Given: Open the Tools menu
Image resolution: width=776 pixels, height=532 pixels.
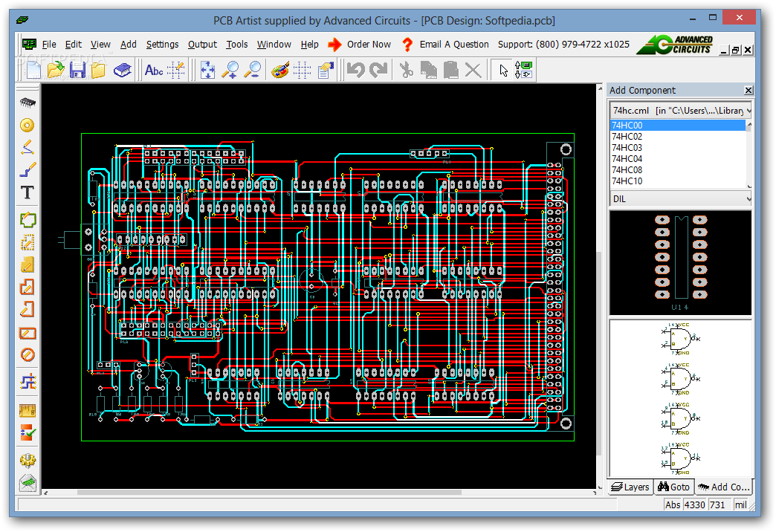Looking at the screenshot, I should (x=237, y=44).
